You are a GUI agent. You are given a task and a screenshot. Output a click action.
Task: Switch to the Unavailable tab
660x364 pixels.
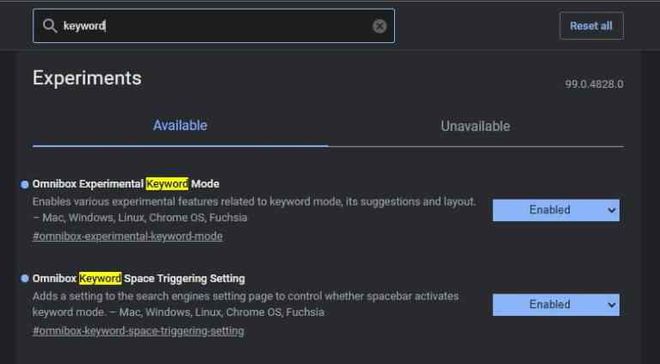475,126
